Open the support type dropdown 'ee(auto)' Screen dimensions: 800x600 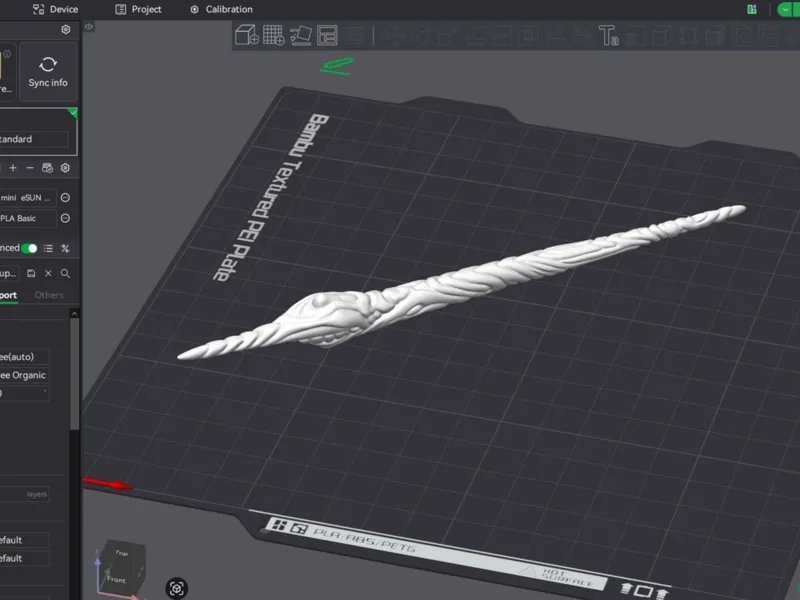click(x=24, y=357)
